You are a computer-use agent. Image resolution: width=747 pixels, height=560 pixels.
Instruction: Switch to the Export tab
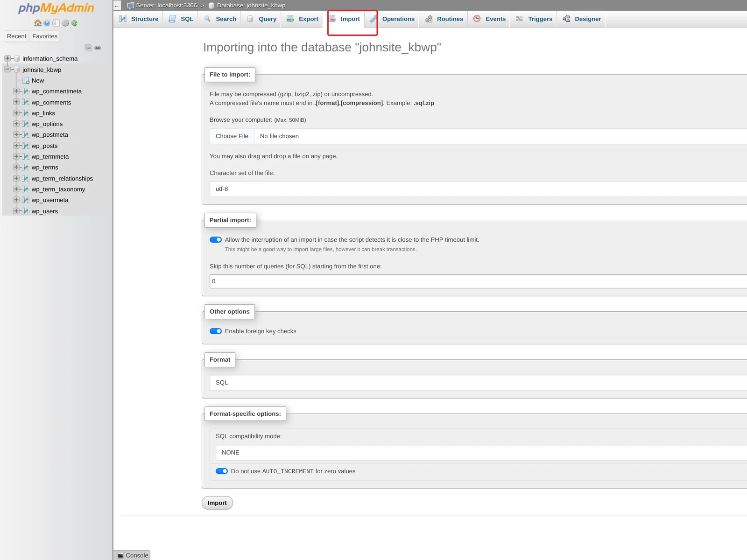303,19
